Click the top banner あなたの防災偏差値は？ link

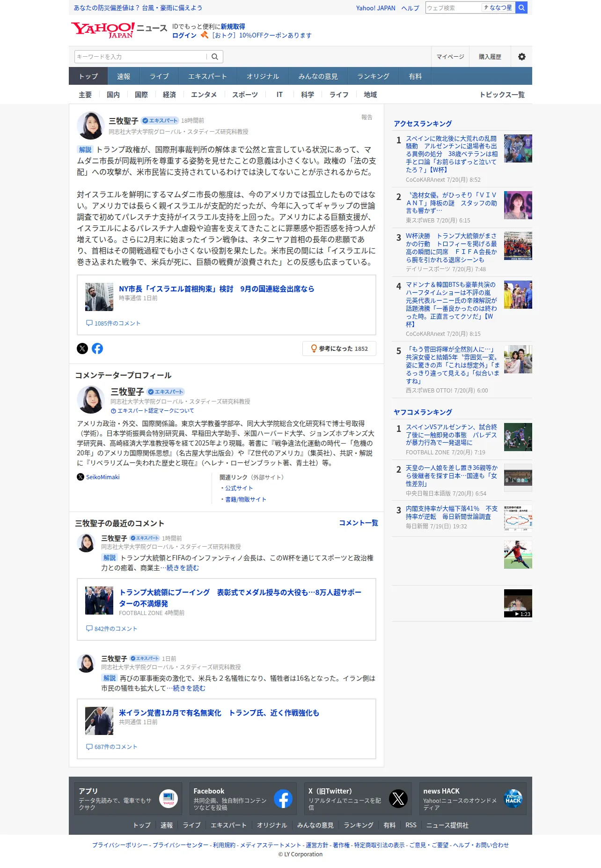point(138,8)
